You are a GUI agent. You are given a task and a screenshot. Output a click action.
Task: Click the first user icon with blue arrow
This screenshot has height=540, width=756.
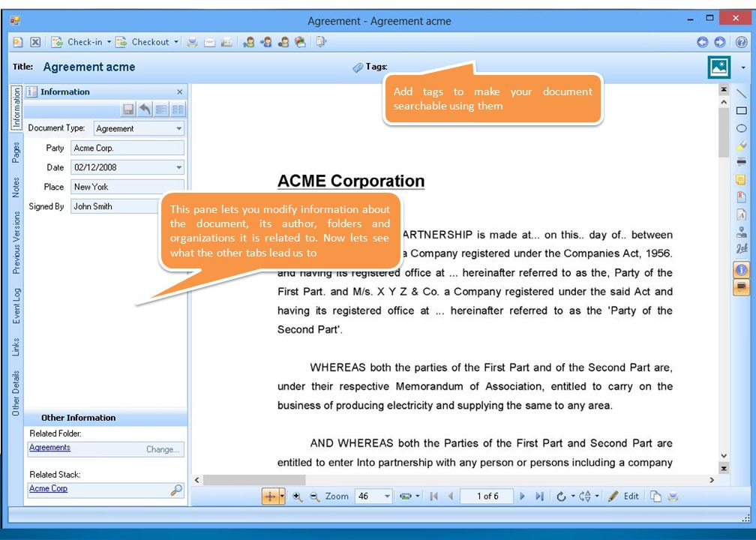[249, 43]
